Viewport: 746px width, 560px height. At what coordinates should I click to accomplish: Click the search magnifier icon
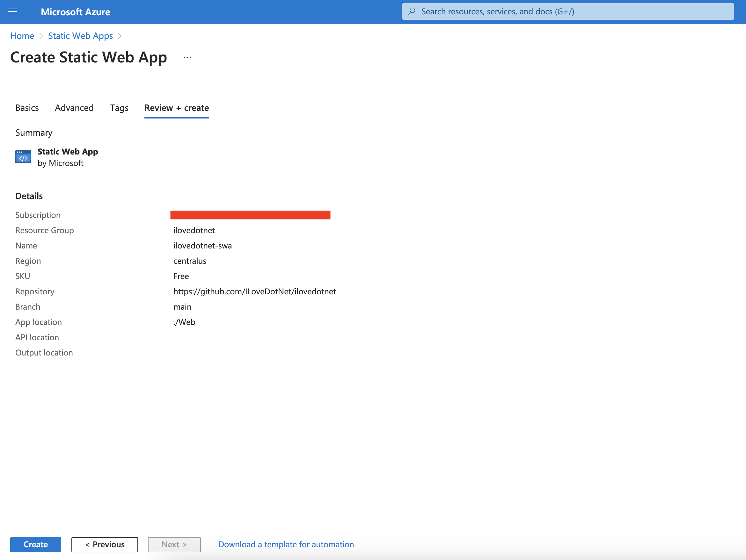tap(412, 11)
